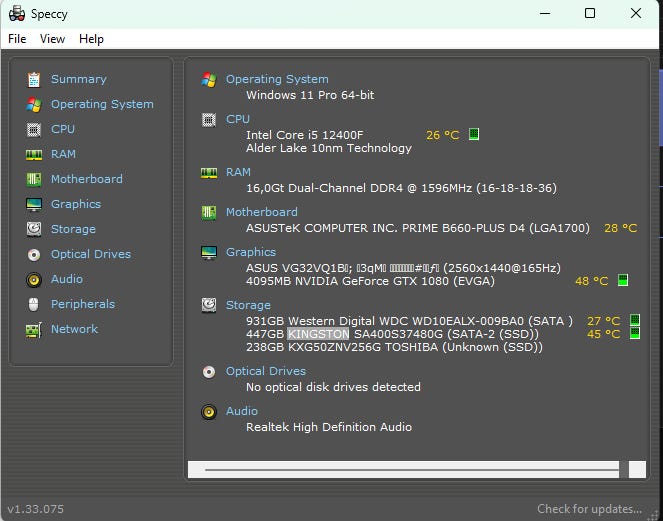Open the Optical Drives heading in main panel
Image resolution: width=663 pixels, height=521 pixels.
point(266,371)
